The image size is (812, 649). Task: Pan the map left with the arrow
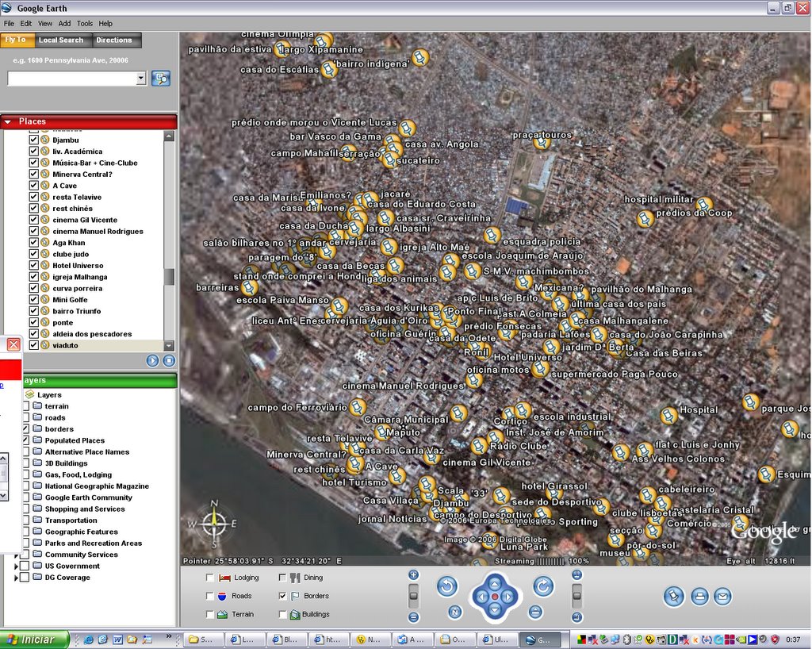[x=481, y=597]
